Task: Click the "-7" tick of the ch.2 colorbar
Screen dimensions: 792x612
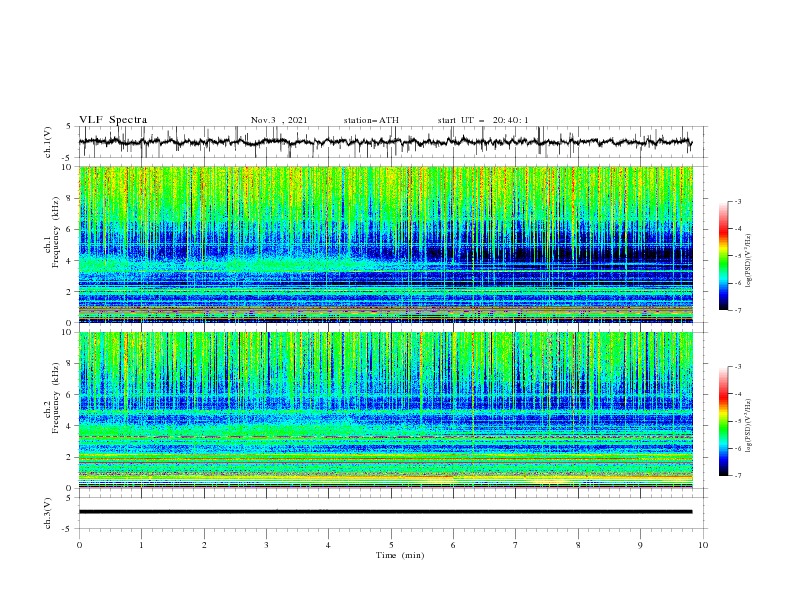Action: point(737,476)
